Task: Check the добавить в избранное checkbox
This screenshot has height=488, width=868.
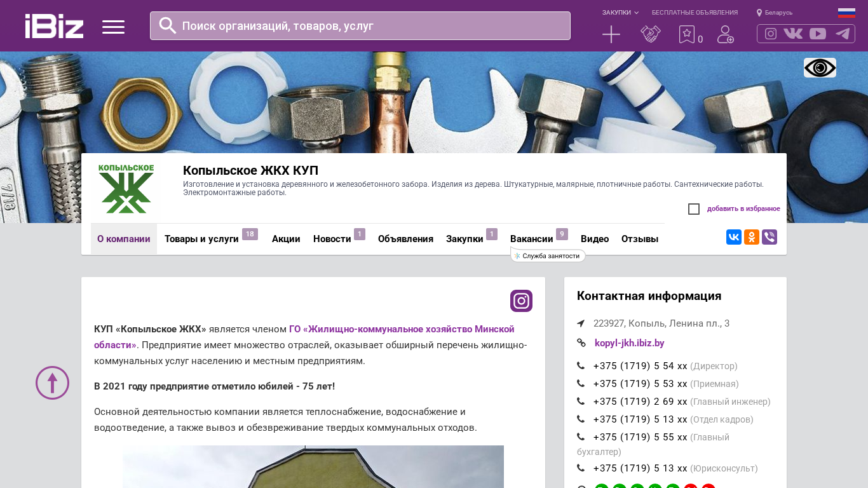Action: click(694, 209)
